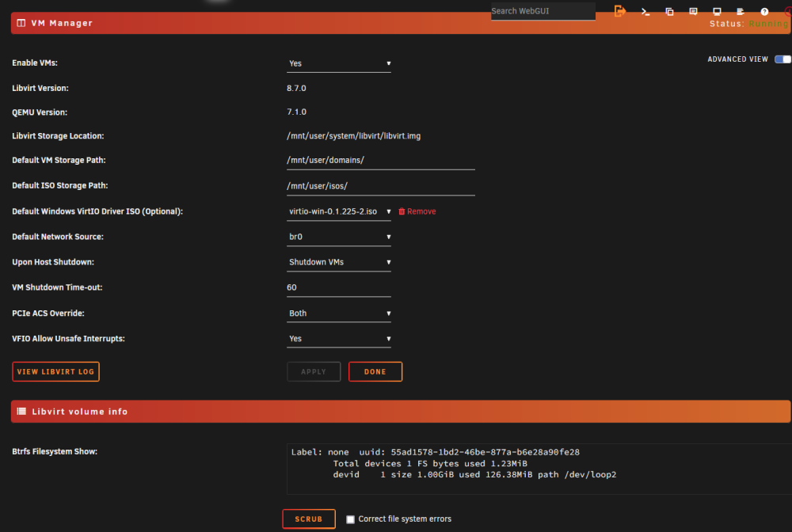The height and width of the screenshot is (532, 792).
Task: Click the Btrfs filesystem show output box
Action: pos(539,469)
